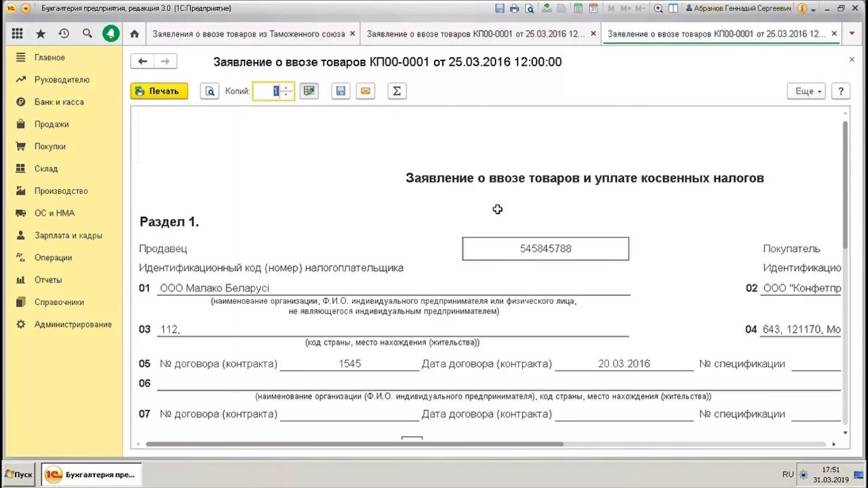Open Favorites star icon
Image resolution: width=868 pixels, height=488 pixels.
pyautogui.click(x=41, y=34)
